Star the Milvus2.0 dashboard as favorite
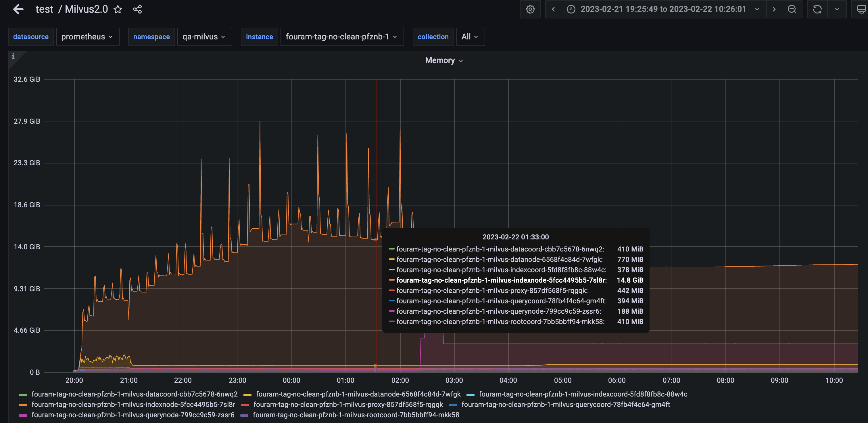The height and width of the screenshot is (423, 868). pos(118,9)
